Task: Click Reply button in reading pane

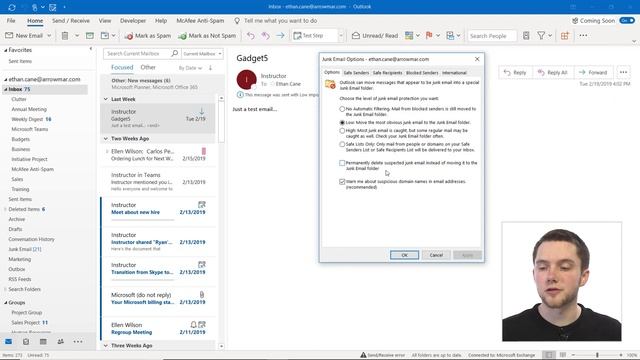Action: [515, 72]
